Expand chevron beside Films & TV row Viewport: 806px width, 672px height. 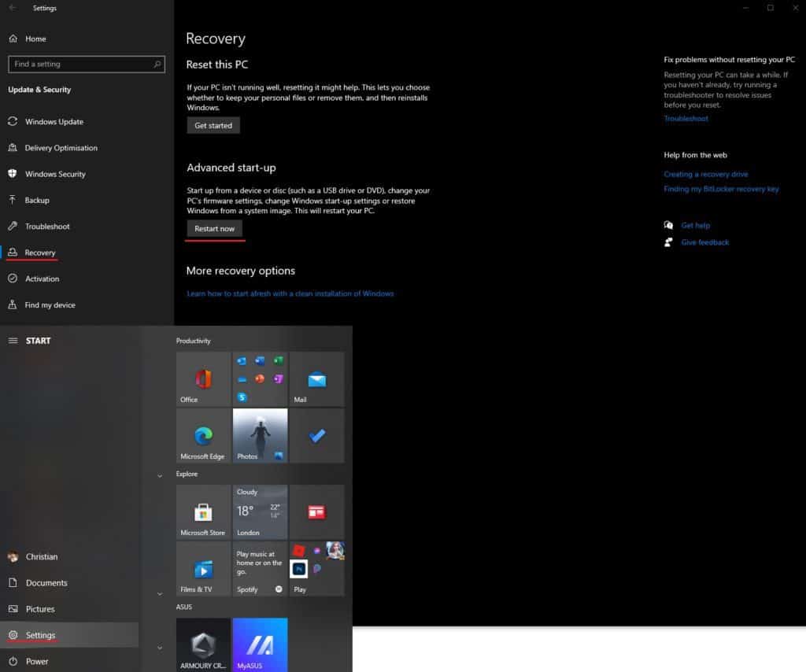(x=160, y=594)
